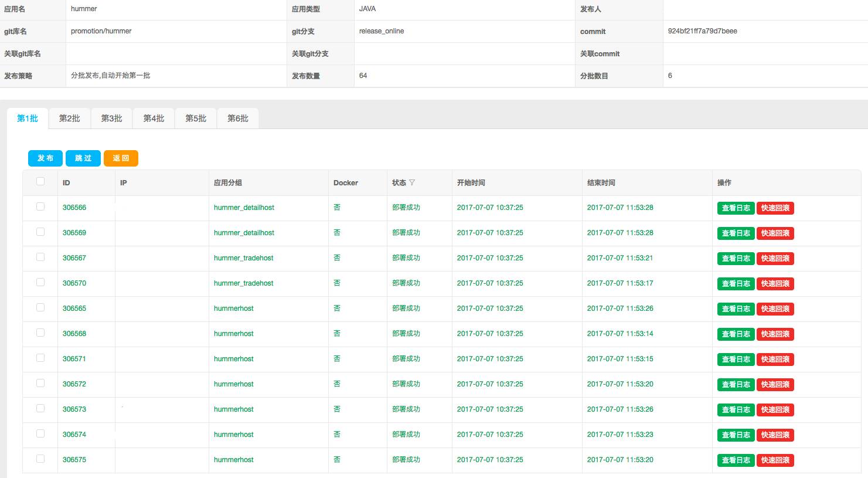Quick rollback (快速回滚) row 306567

[775, 259]
